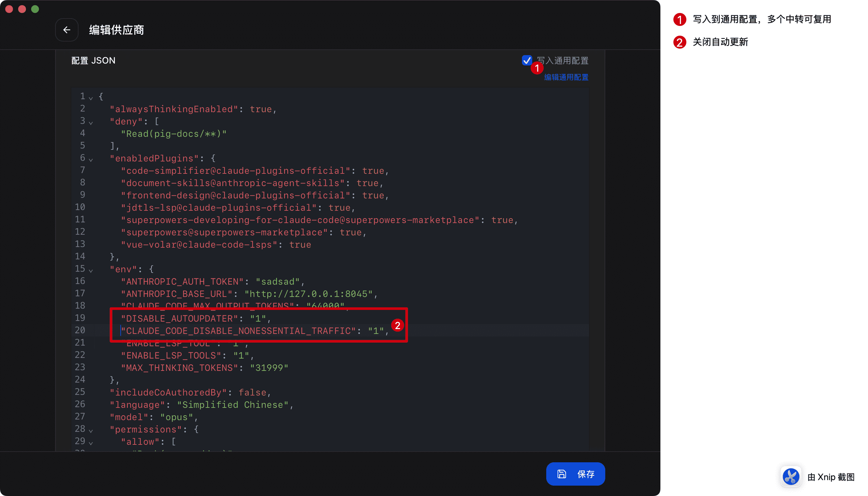Click line number 26 in the gutter
Screen dimensions: 868x496
tap(80, 404)
